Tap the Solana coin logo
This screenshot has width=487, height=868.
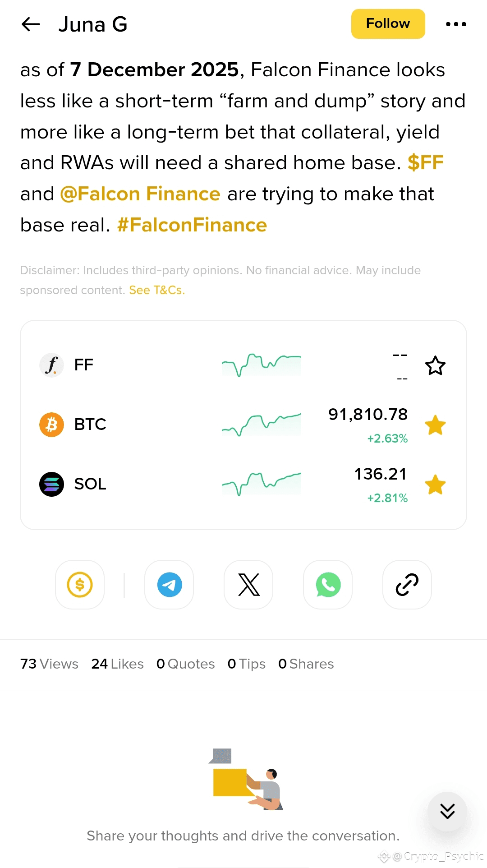(51, 484)
